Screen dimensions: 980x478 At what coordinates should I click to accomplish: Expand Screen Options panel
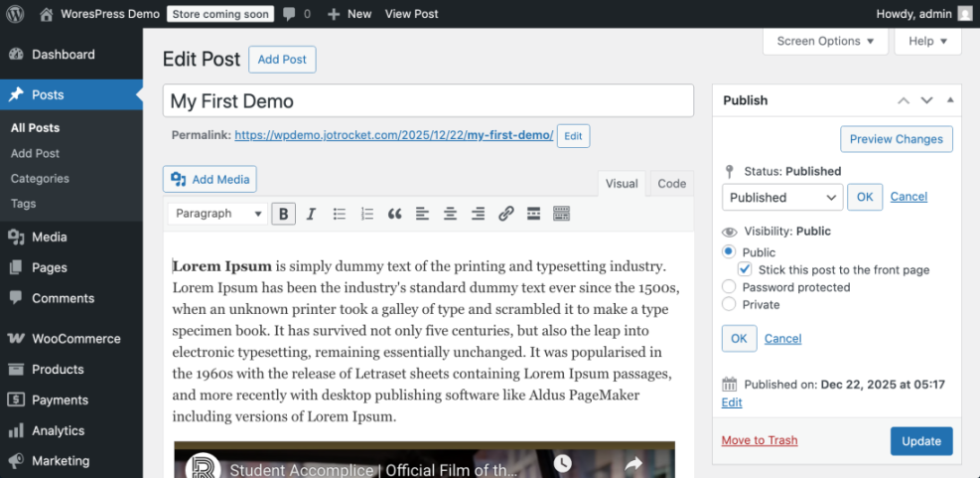tap(825, 42)
